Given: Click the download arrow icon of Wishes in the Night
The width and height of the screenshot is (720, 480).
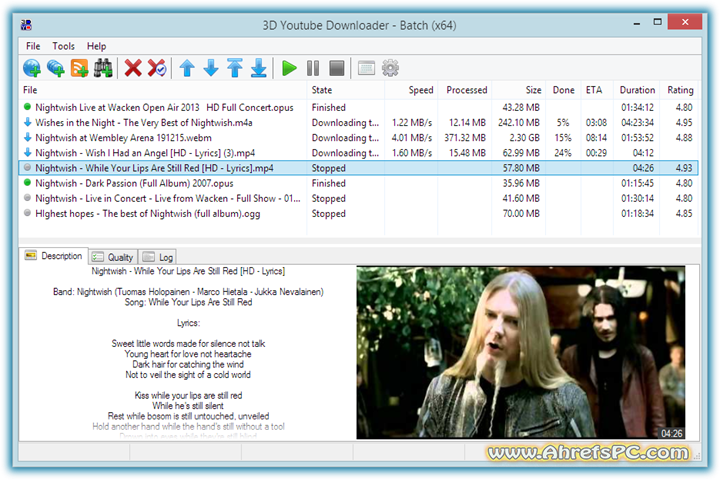Looking at the screenshot, I should click(28, 122).
